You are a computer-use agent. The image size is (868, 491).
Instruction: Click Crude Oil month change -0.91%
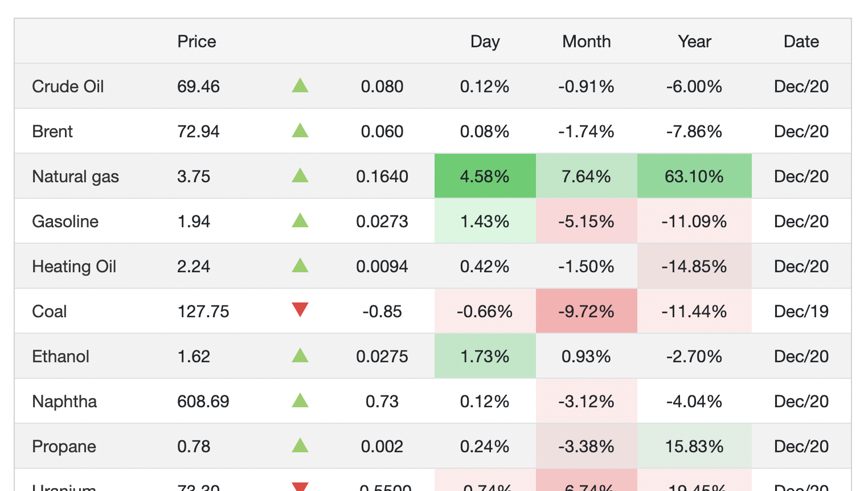click(x=586, y=87)
